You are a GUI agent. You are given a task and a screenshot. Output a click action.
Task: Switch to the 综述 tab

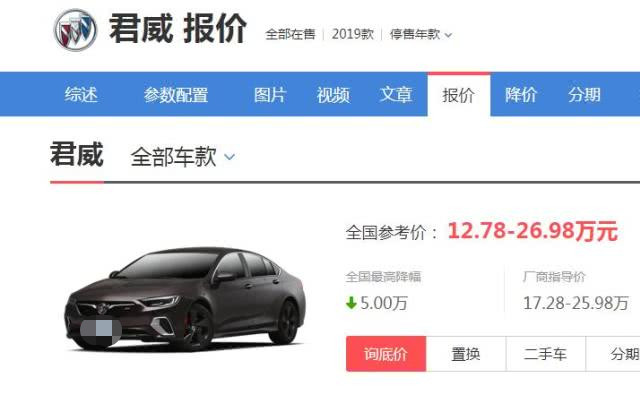pos(81,95)
